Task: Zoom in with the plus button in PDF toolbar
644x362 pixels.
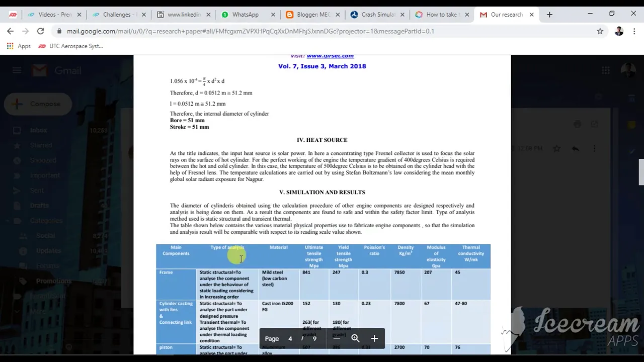Action: pos(374,338)
